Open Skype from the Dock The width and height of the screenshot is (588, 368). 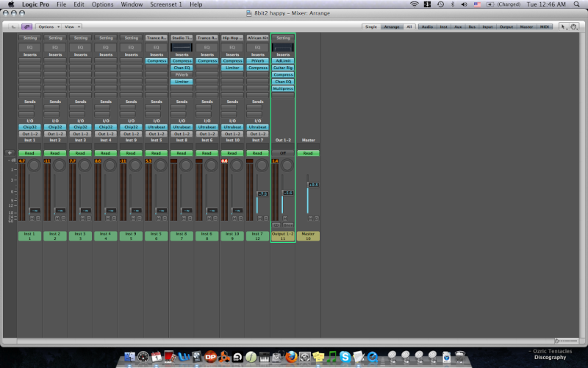point(345,356)
